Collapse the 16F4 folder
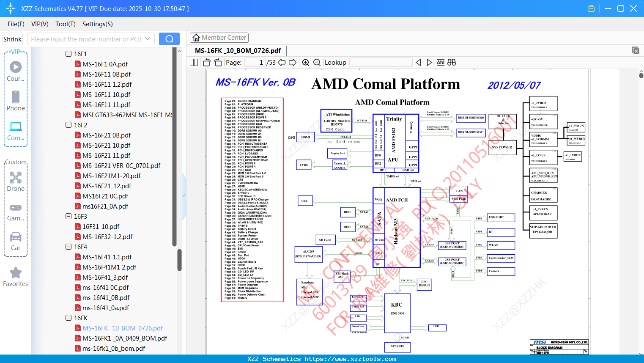The height and width of the screenshot is (363, 644). point(69,247)
